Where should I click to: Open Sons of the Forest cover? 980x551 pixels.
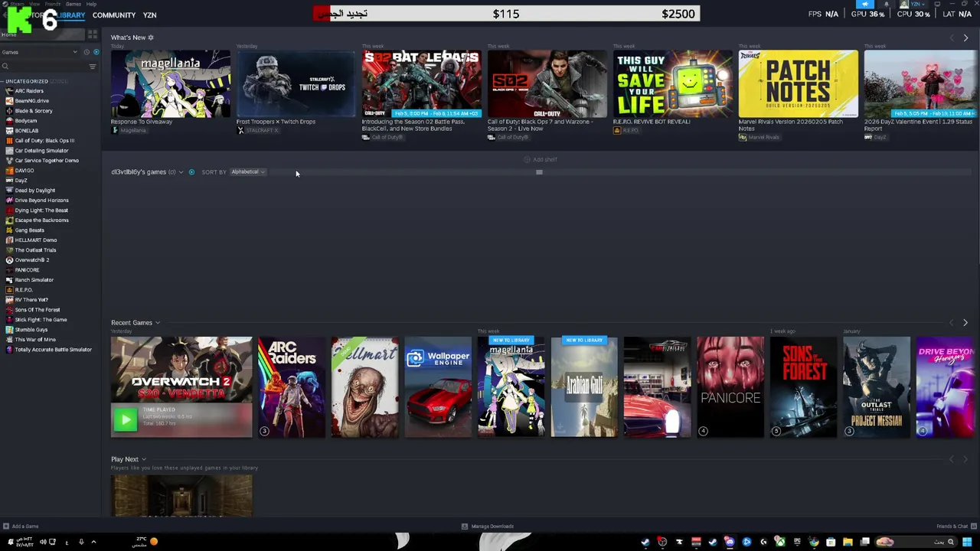[x=804, y=387]
